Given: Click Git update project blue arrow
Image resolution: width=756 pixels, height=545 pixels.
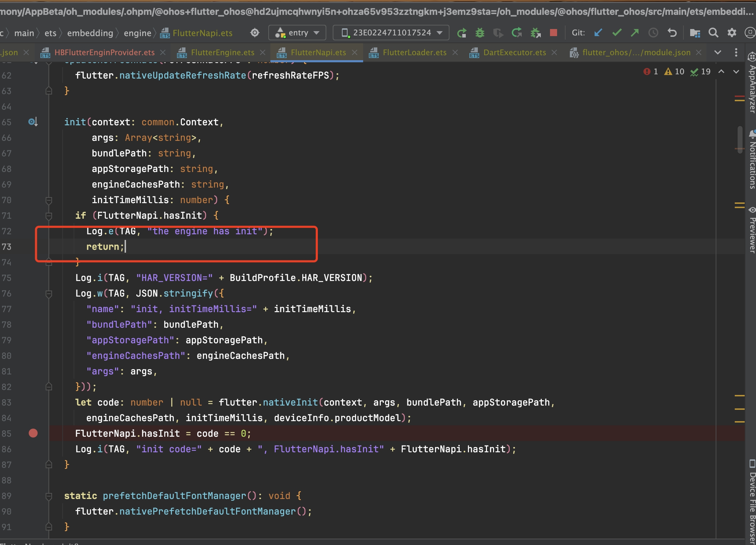Looking at the screenshot, I should point(598,33).
